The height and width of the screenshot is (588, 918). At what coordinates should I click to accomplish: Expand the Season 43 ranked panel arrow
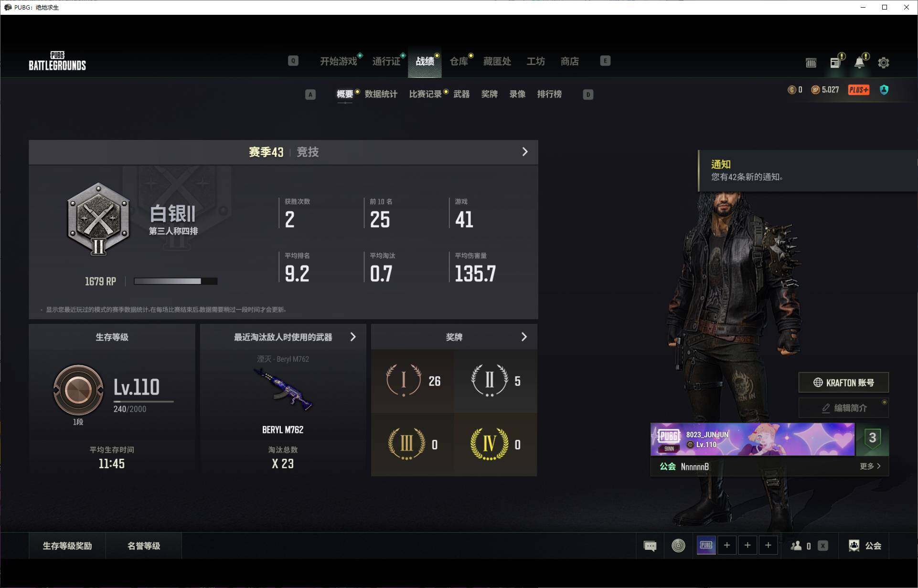[525, 152]
